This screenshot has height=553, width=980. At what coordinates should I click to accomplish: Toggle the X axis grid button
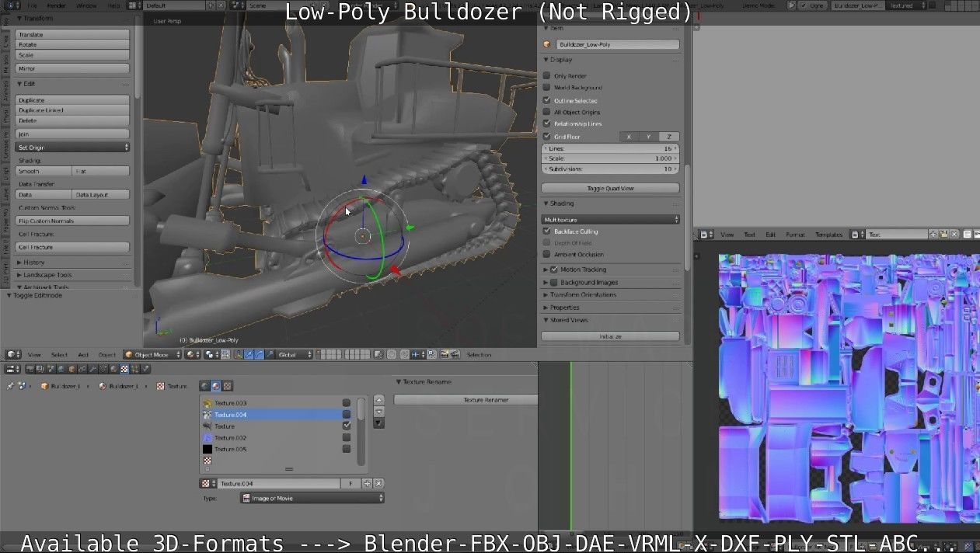(x=630, y=137)
